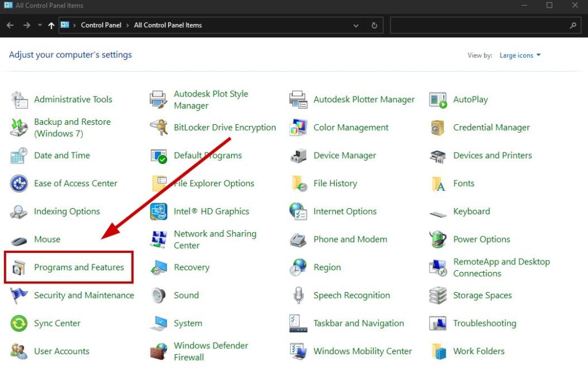Click the Credential Manager safe icon
The width and height of the screenshot is (588, 376).
438,128
